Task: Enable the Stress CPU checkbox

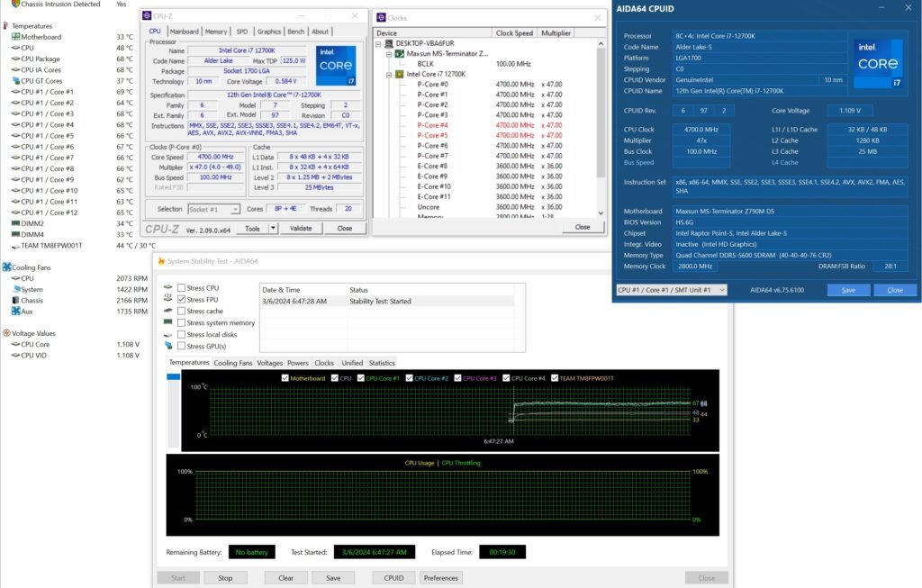Action: [x=182, y=287]
